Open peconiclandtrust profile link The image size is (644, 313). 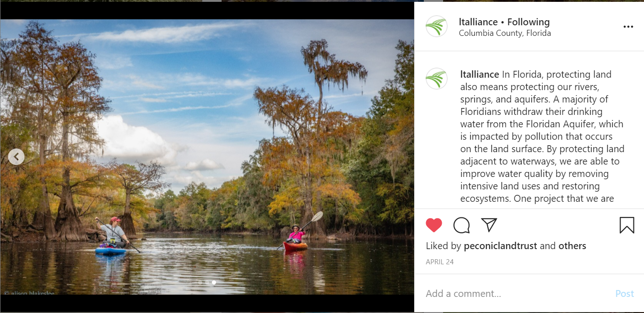500,246
